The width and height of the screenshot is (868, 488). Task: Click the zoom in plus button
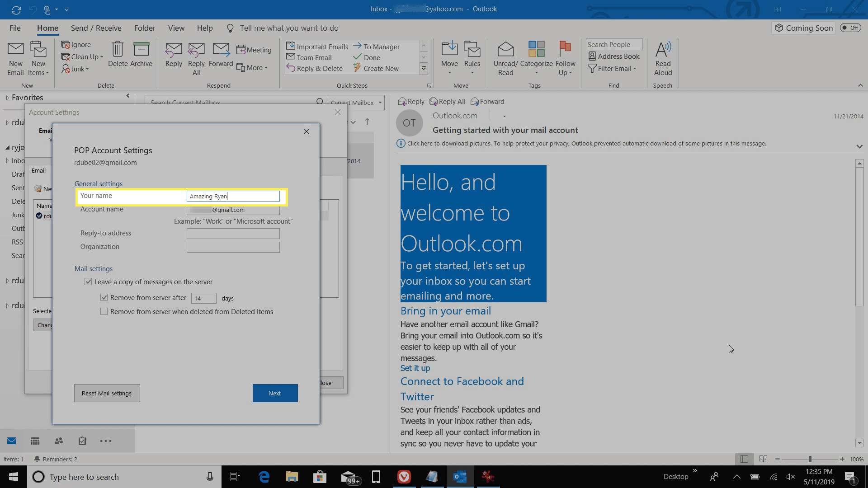[x=842, y=459]
